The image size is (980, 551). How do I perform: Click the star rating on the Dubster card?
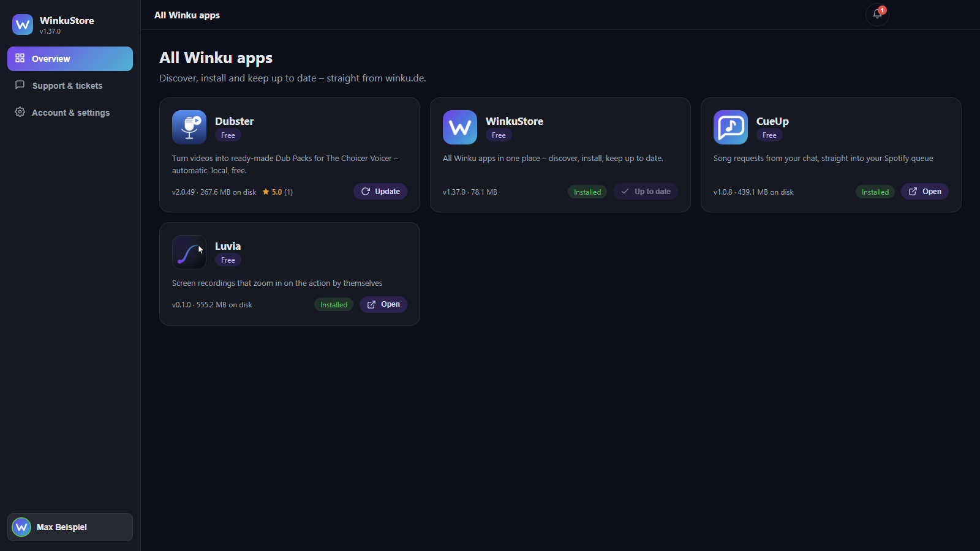(277, 192)
